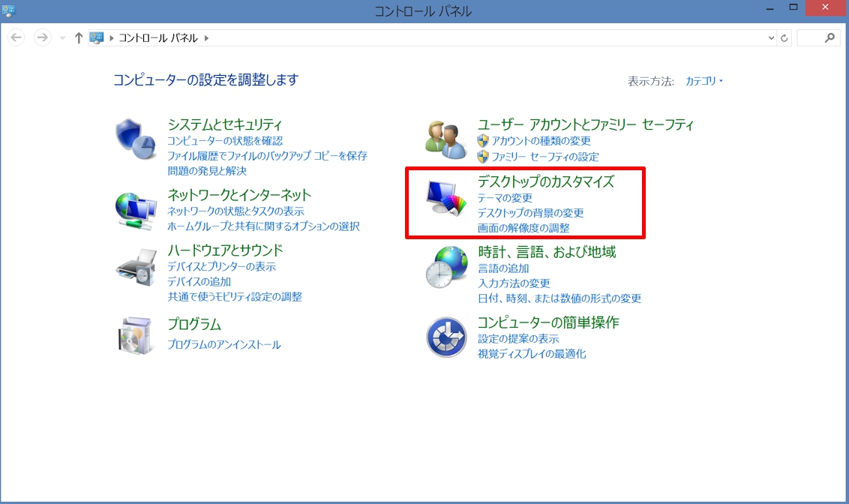
Task: Open the カテゴリ view-by dropdown
Action: (x=704, y=81)
